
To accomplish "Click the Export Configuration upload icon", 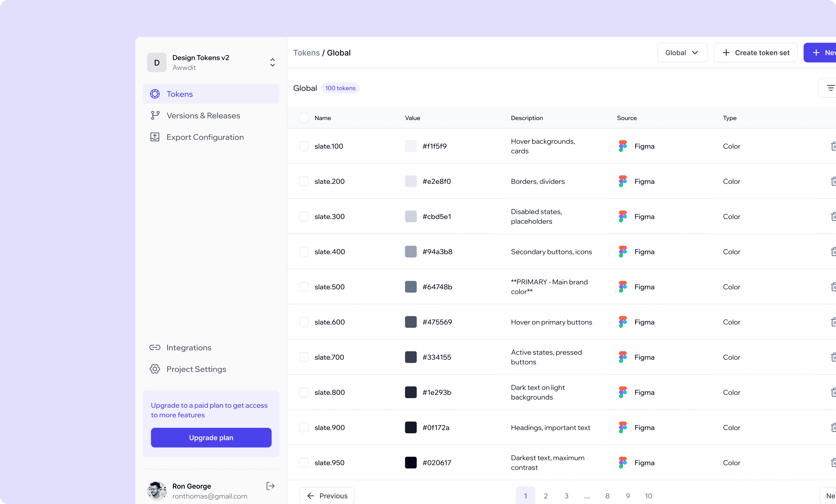I will 155,137.
